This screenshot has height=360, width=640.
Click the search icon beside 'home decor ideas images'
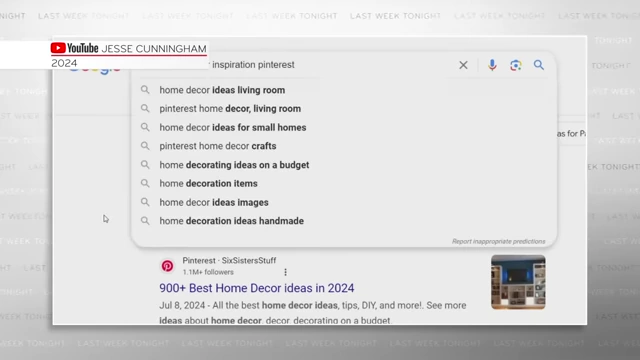[x=145, y=202]
